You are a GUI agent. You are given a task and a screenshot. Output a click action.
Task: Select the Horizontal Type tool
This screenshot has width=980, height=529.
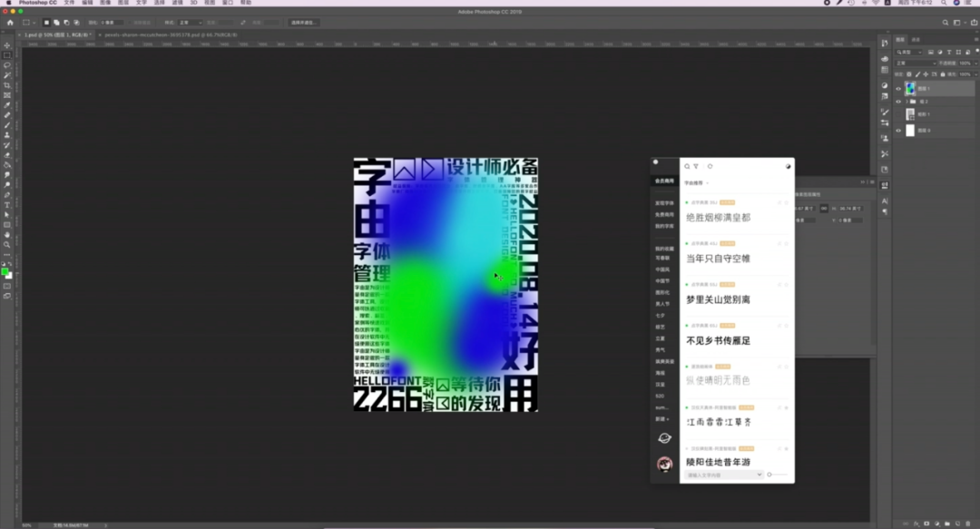(x=7, y=205)
